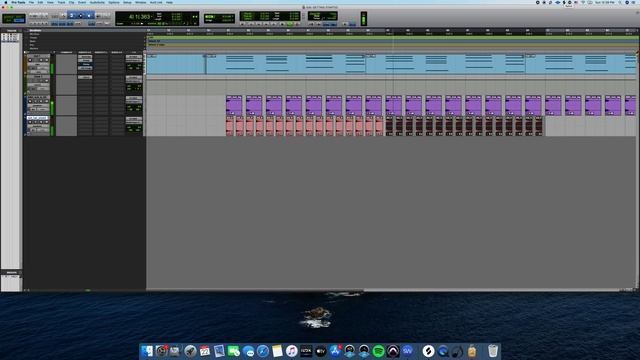Click the main counter time display

tap(140, 17)
